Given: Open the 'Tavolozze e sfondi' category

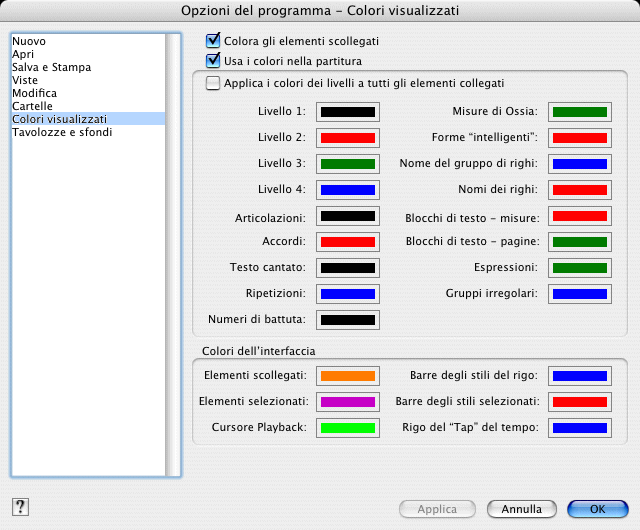Looking at the screenshot, I should click(x=57, y=132).
